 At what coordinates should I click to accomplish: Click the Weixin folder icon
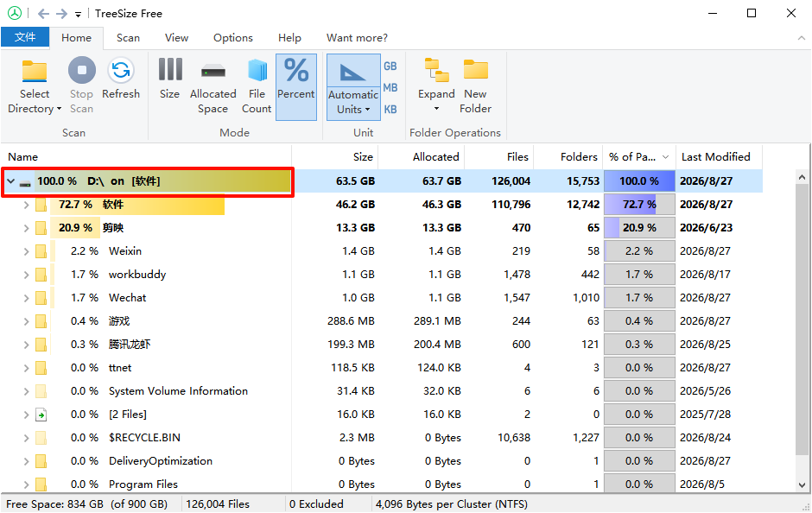41,251
